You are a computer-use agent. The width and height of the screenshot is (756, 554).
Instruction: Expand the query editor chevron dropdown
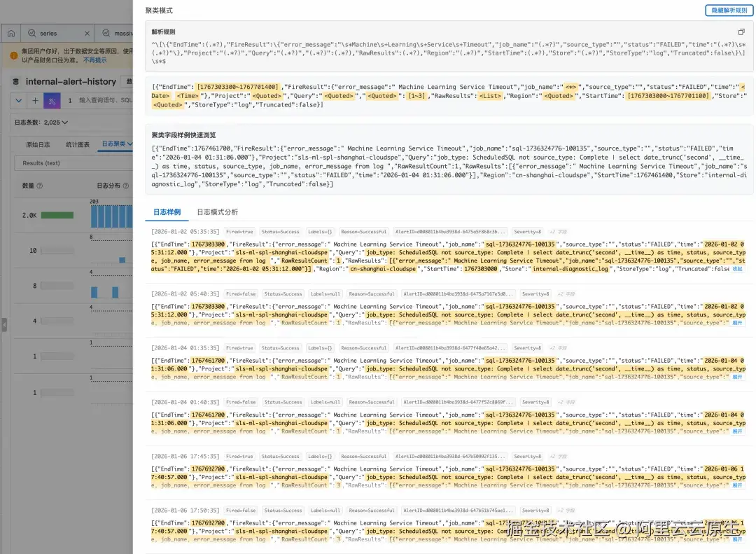[x=18, y=100]
